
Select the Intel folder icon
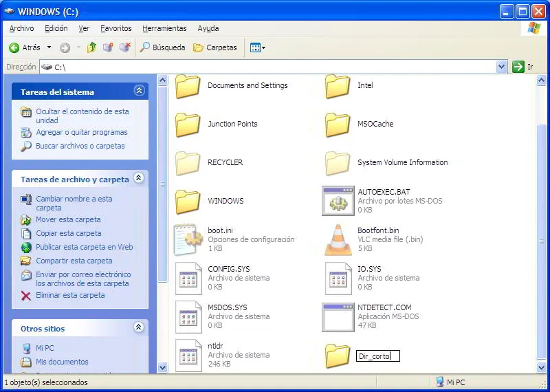(x=338, y=87)
